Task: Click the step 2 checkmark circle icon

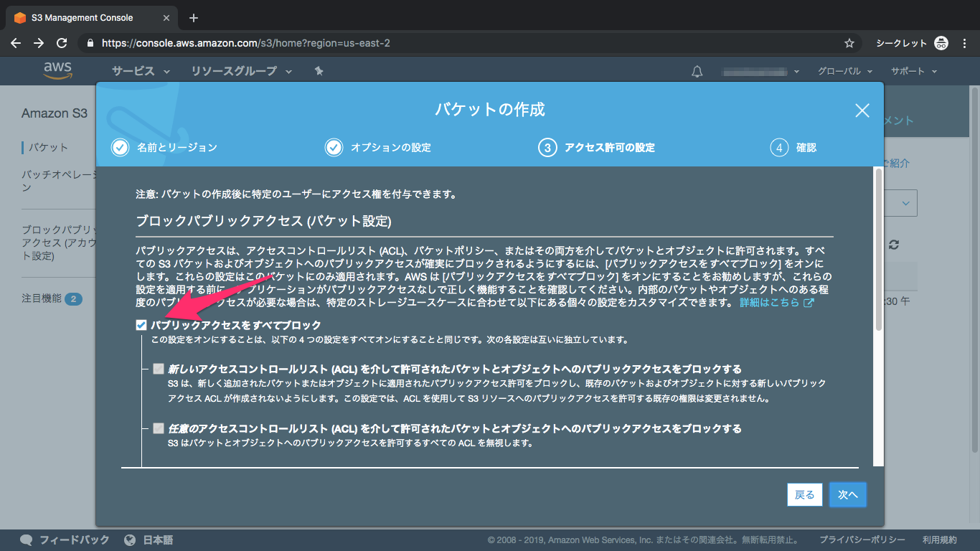Action: coord(334,147)
